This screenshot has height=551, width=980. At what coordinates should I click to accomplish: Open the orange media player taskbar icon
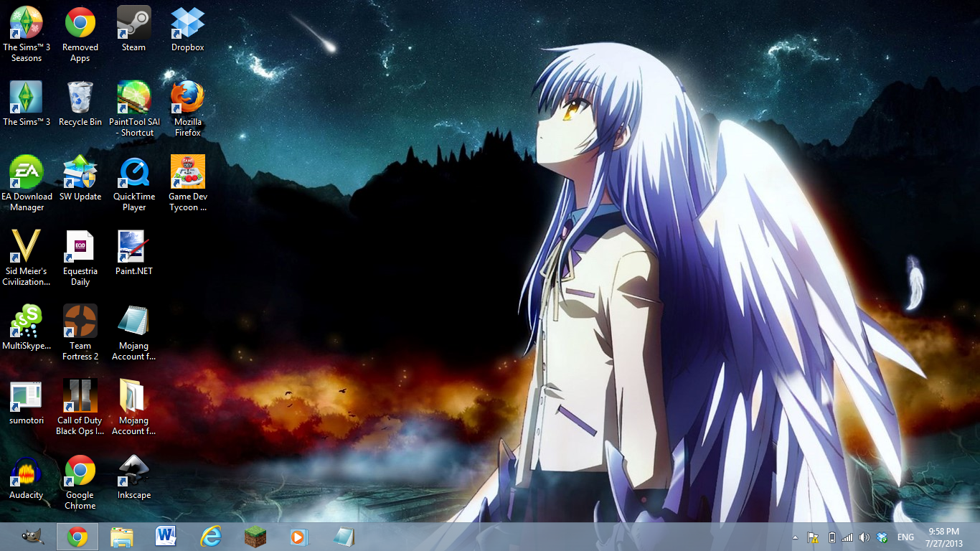[299, 537]
